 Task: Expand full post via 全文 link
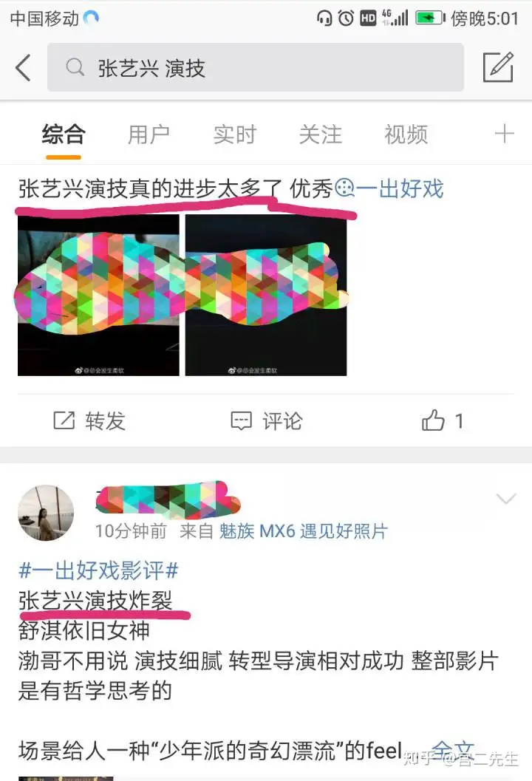(x=452, y=751)
